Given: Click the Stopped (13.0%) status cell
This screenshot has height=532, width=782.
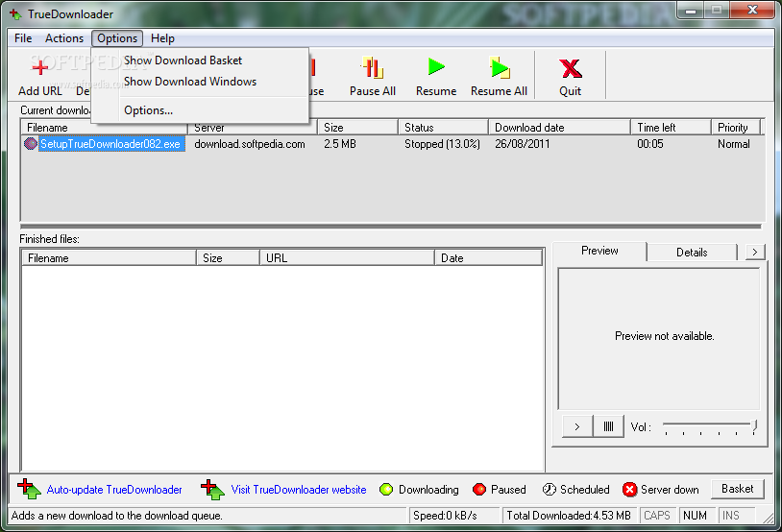Looking at the screenshot, I should pos(442,144).
